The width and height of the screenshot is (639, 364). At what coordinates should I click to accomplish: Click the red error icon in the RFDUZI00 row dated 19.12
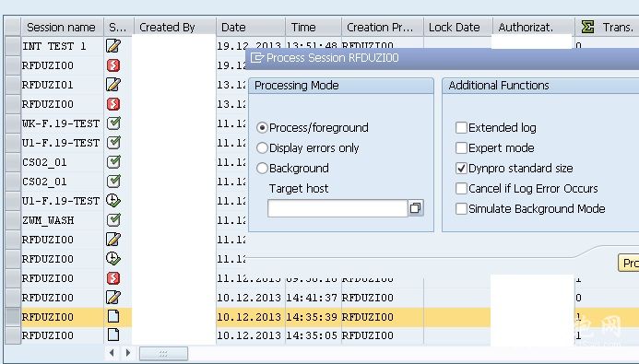point(113,65)
